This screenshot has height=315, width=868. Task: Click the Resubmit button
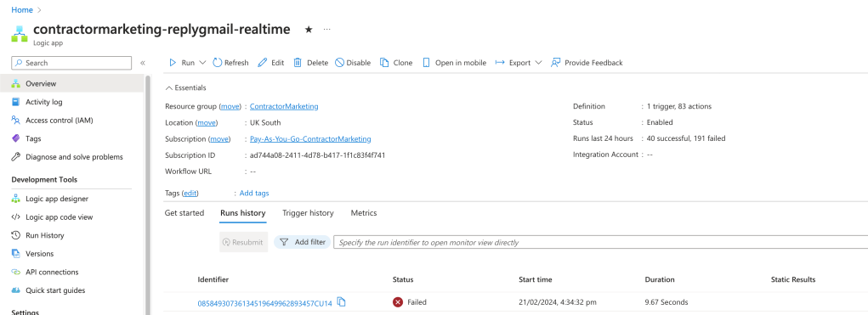click(x=244, y=242)
